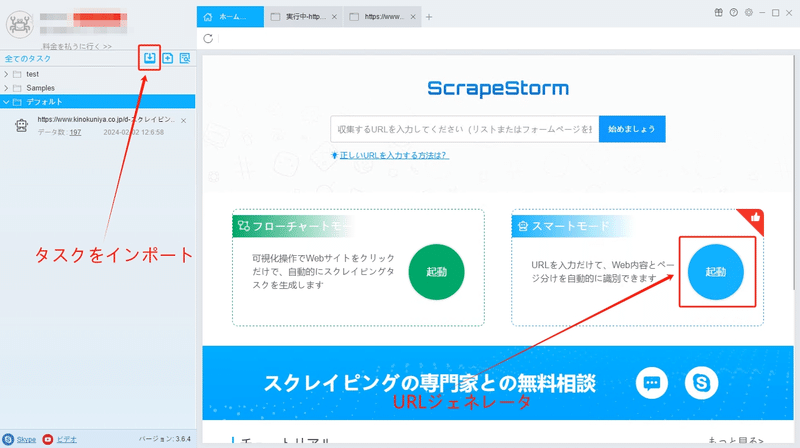Select the test folder row
800x448 pixels.
click(x=97, y=74)
